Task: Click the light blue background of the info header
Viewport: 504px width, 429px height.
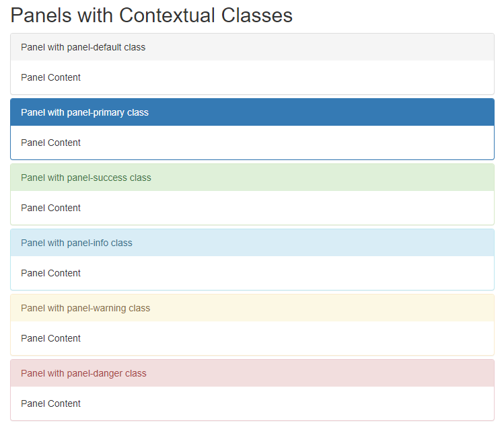Action: [x=336, y=243]
